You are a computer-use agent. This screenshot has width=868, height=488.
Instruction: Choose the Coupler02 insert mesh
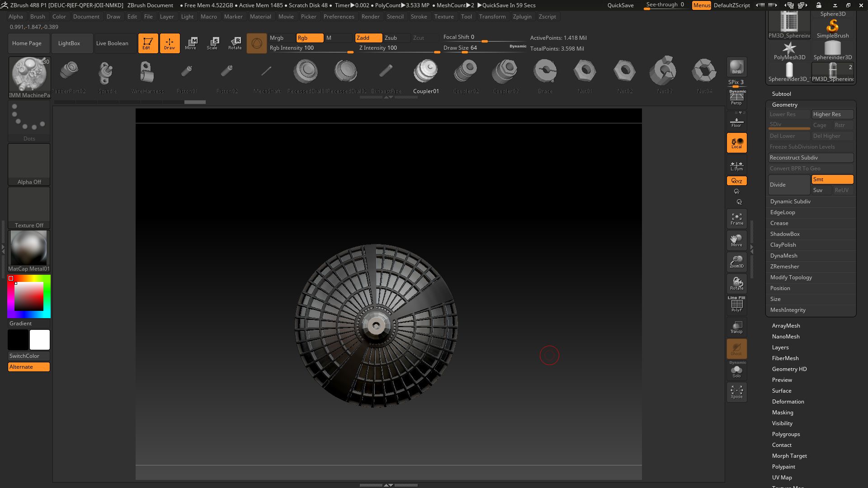click(x=466, y=75)
